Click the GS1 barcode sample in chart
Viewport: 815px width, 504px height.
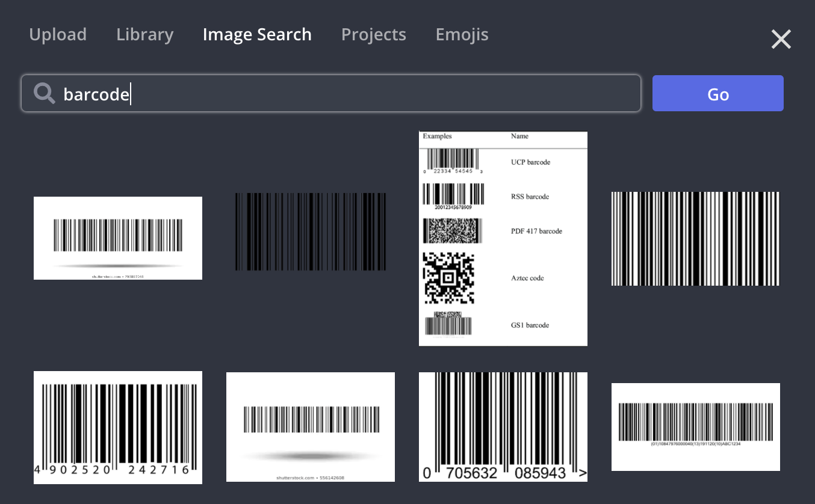[448, 324]
